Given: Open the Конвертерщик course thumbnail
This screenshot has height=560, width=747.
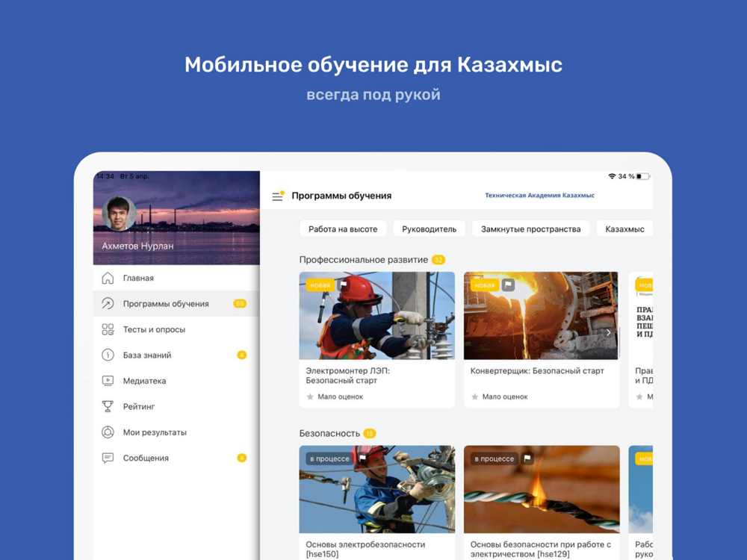Looking at the screenshot, I should click(x=542, y=316).
